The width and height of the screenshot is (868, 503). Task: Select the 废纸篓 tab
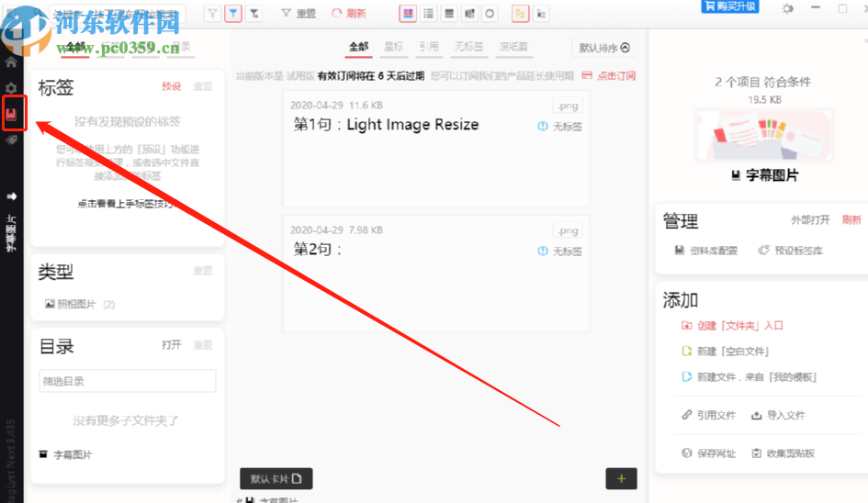pyautogui.click(x=513, y=47)
